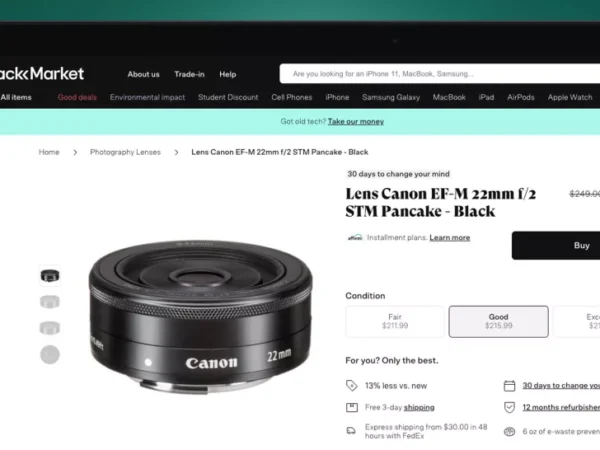The image size is (600, 450).
Task: Choose the Excellent condition option
Action: click(x=577, y=321)
